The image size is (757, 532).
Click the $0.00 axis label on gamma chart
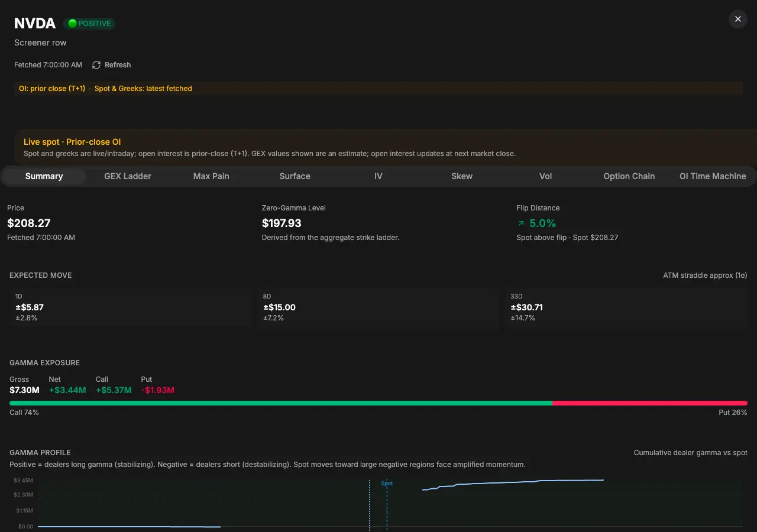pyautogui.click(x=26, y=527)
